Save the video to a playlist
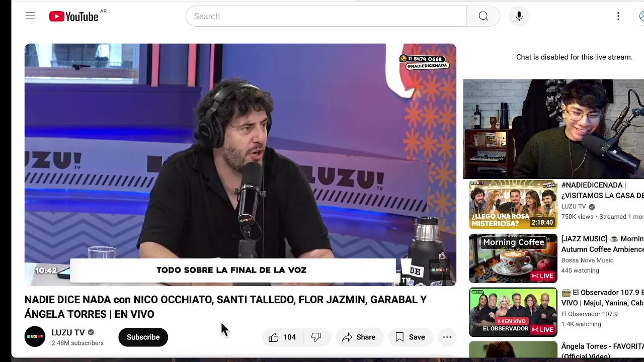Viewport: 644px width, 362px height. click(x=410, y=337)
